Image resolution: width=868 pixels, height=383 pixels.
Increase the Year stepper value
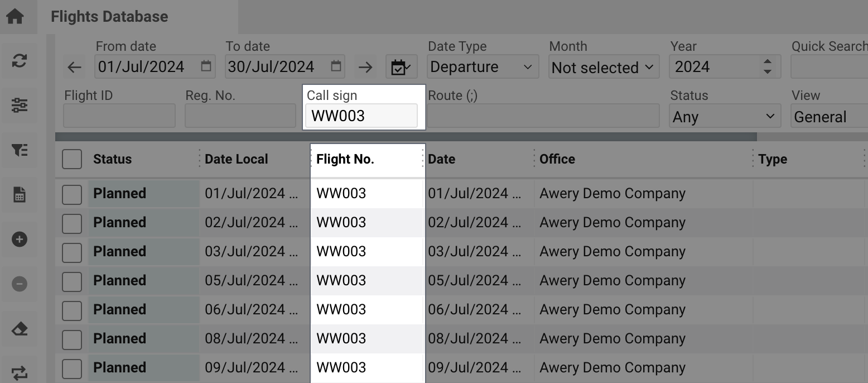(768, 63)
